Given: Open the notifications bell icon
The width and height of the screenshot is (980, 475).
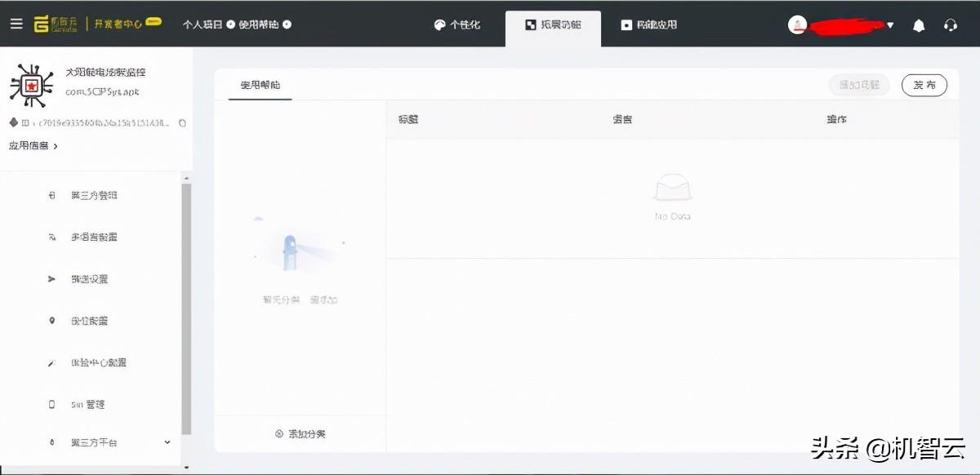Looking at the screenshot, I should (x=918, y=24).
